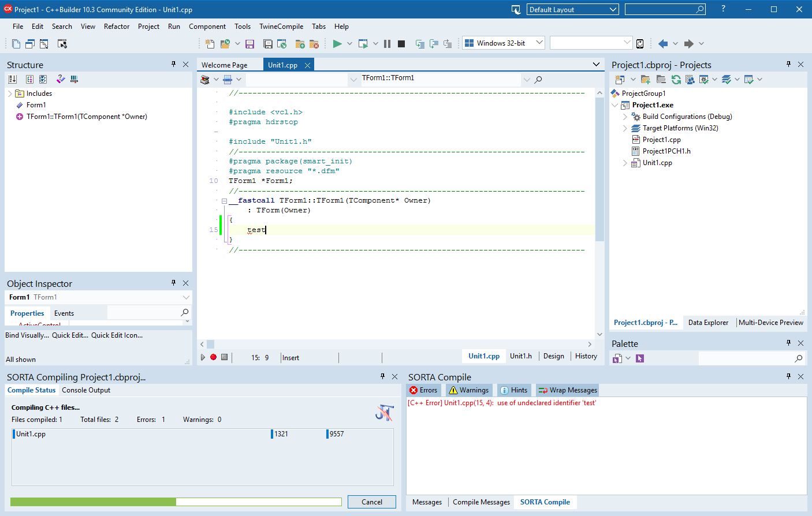Screen dimensions: 812x516
Task: Expand Target Platforms (Win32) node
Action: tap(625, 128)
